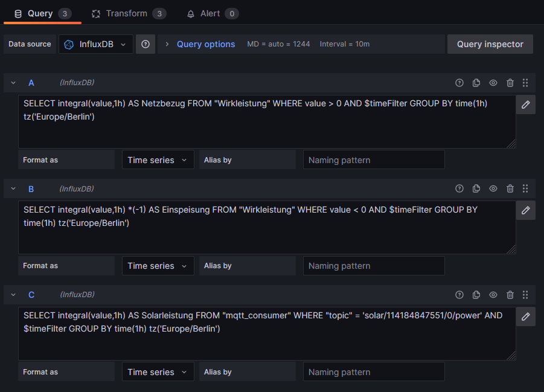Screen dimensions: 544x392
Task: Open the InfluxDB data source dropdown
Action: [x=96, y=44]
